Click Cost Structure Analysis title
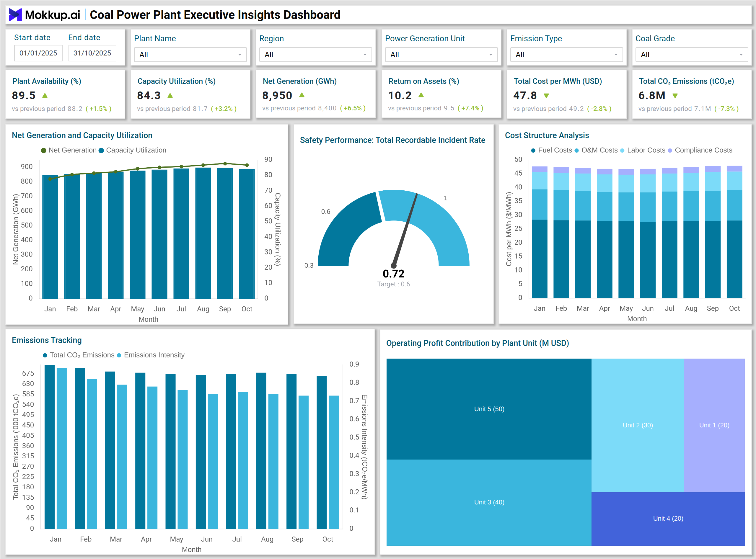 pyautogui.click(x=547, y=135)
